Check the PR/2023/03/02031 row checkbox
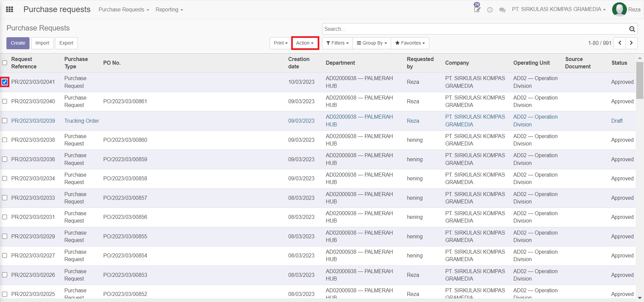 click(5, 217)
